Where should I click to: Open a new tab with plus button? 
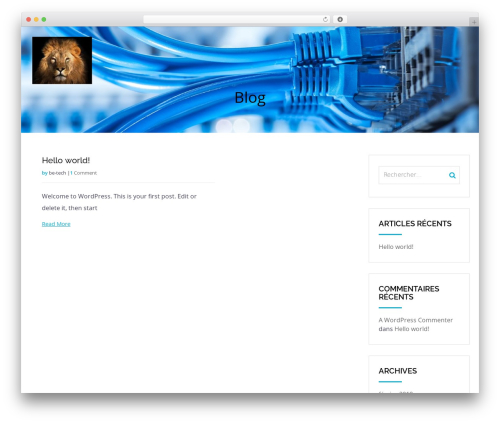pyautogui.click(x=474, y=22)
